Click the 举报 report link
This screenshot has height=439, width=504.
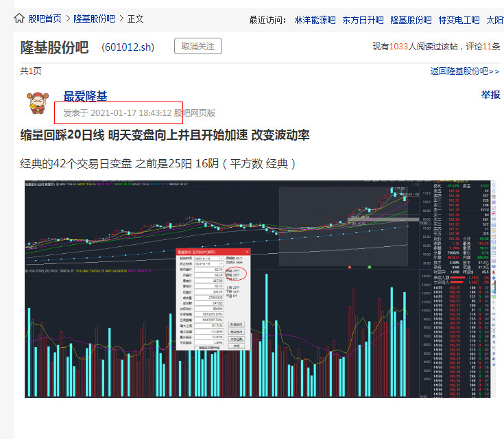point(490,95)
